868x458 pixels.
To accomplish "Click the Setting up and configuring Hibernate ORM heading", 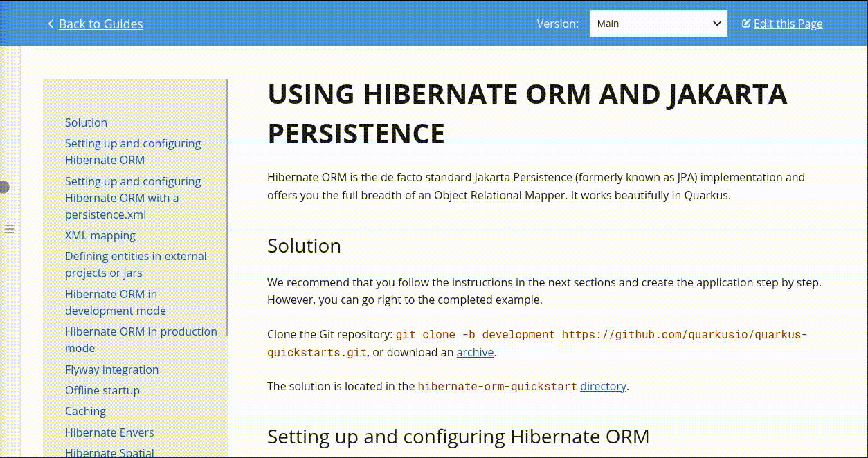I will pos(458,437).
